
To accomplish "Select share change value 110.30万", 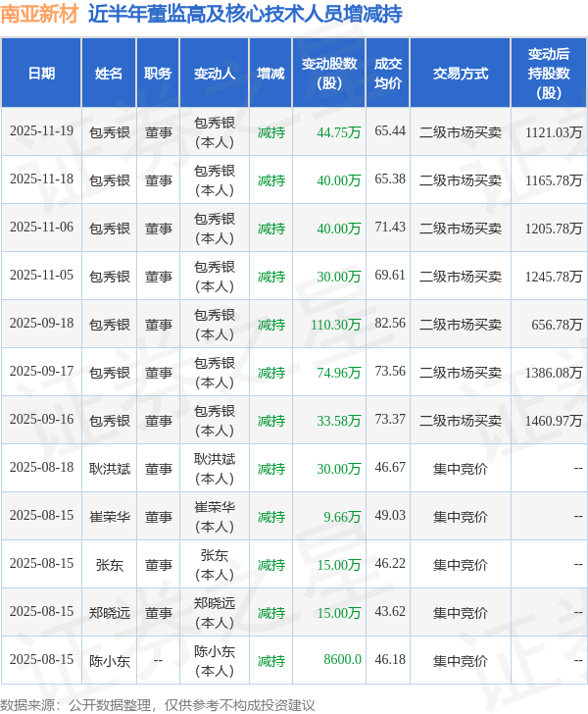I will pos(336,325).
